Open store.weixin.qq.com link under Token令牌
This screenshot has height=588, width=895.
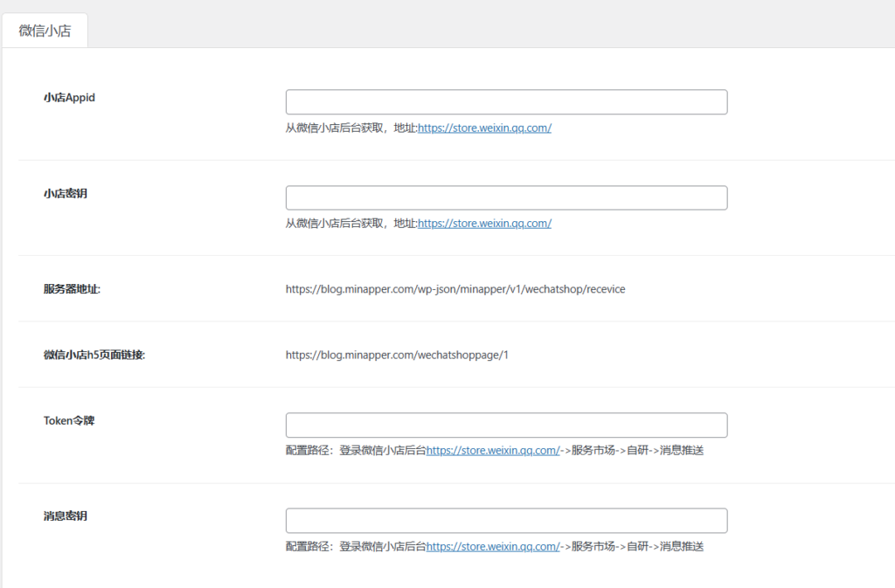click(x=493, y=451)
